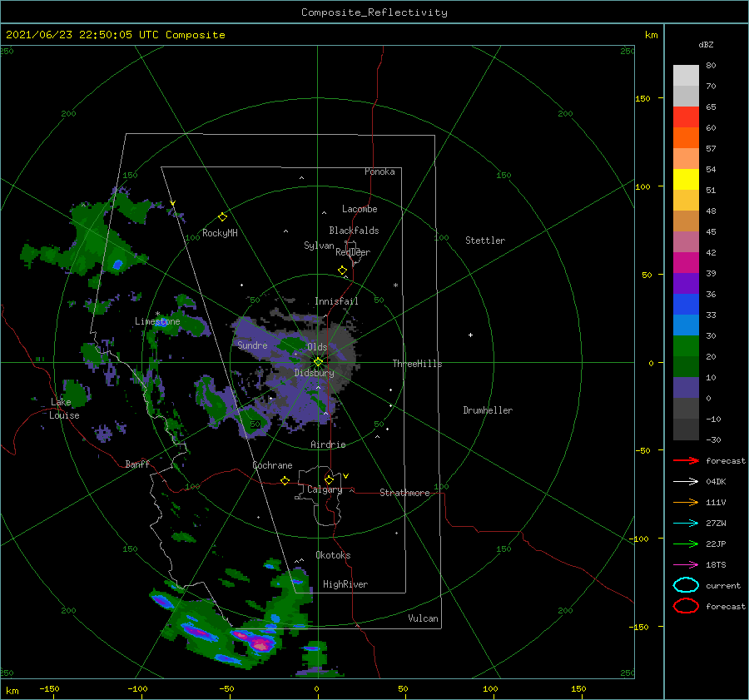The width and height of the screenshot is (749, 700).
Task: Select the 42 dBZ magenta swatch
Action: (686, 262)
